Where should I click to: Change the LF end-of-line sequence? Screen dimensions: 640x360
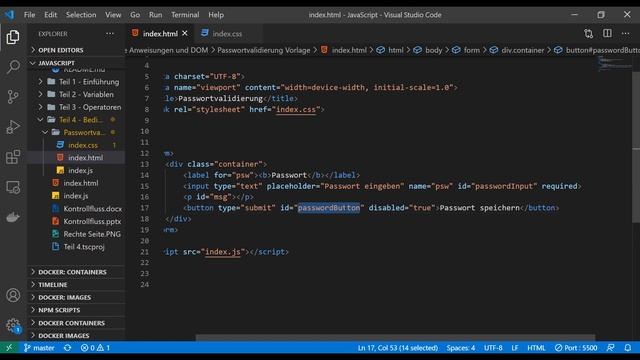point(515,348)
